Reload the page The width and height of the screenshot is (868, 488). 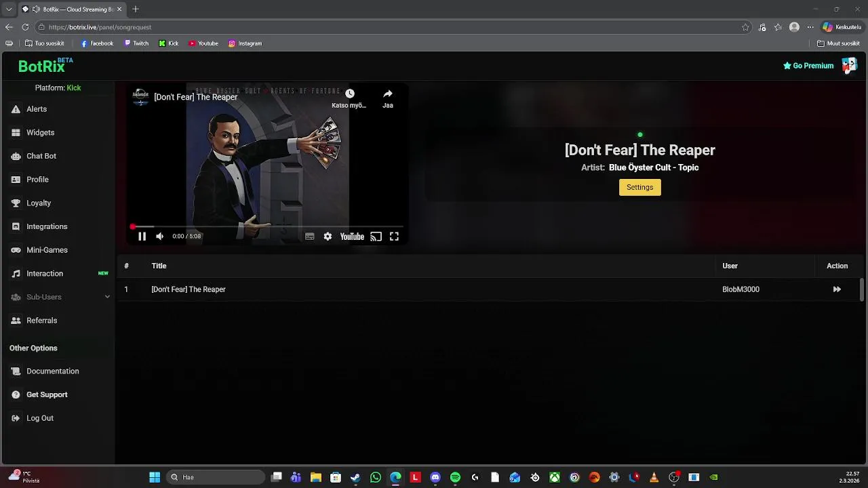25,27
